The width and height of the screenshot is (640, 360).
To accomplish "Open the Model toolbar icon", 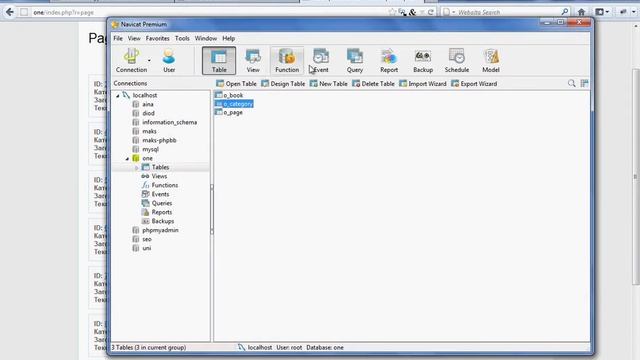I will tap(491, 61).
